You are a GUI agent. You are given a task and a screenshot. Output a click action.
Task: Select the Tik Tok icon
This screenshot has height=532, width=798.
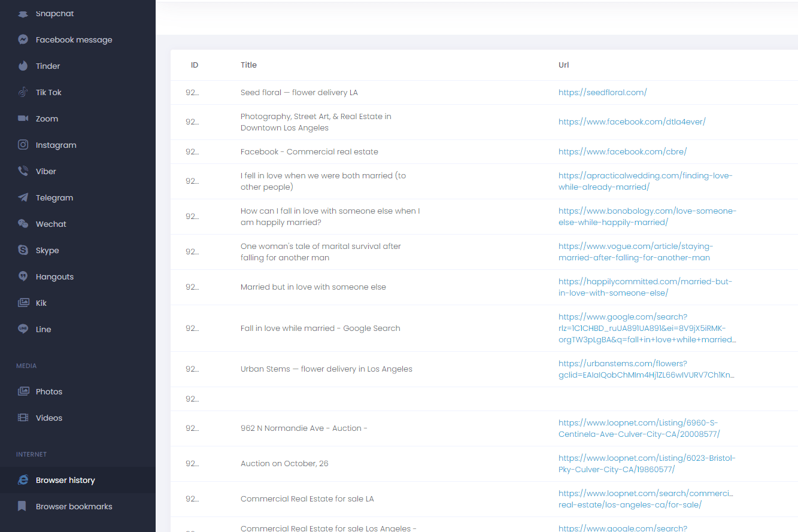tap(23, 92)
